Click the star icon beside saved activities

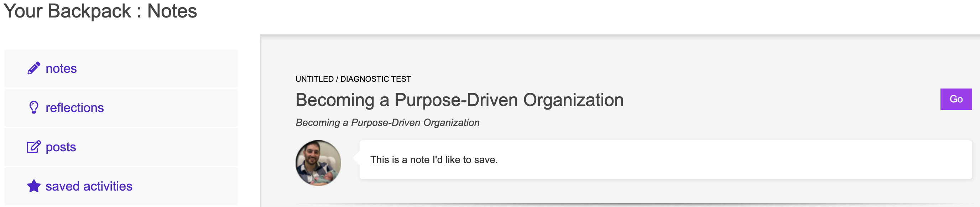coord(33,186)
